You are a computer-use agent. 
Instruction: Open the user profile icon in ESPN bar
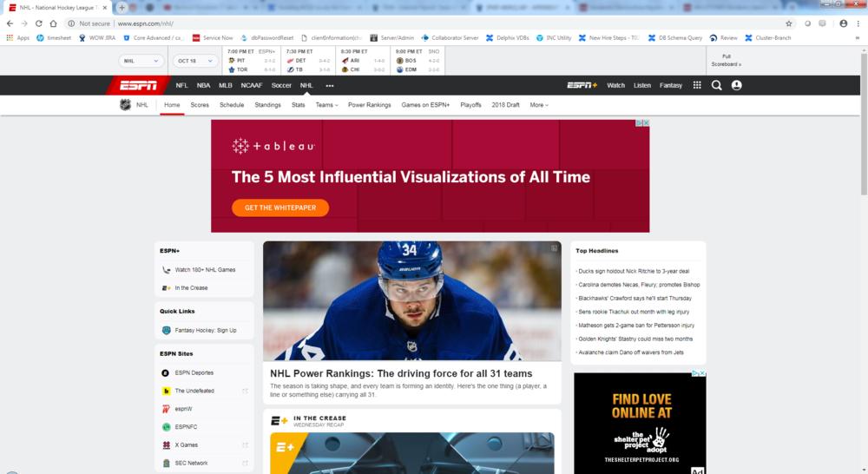coord(736,85)
